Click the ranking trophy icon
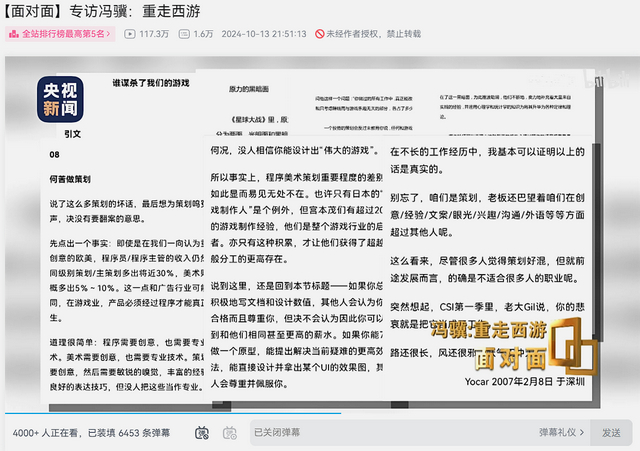This screenshot has width=640, height=451. (x=14, y=34)
